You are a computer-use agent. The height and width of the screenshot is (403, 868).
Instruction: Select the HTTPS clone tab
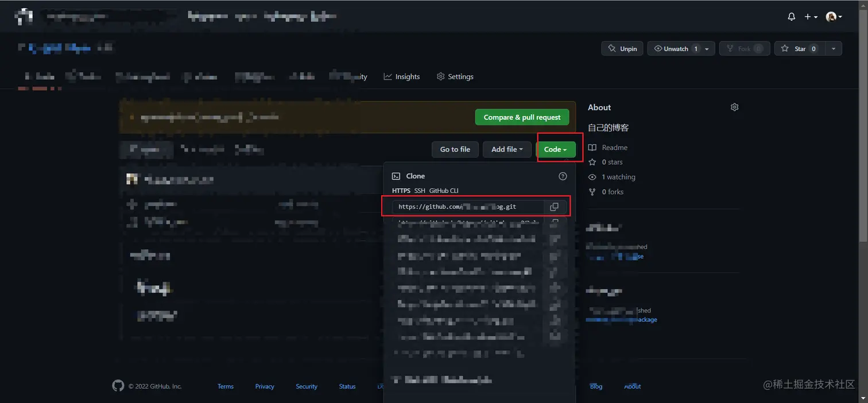[401, 191]
